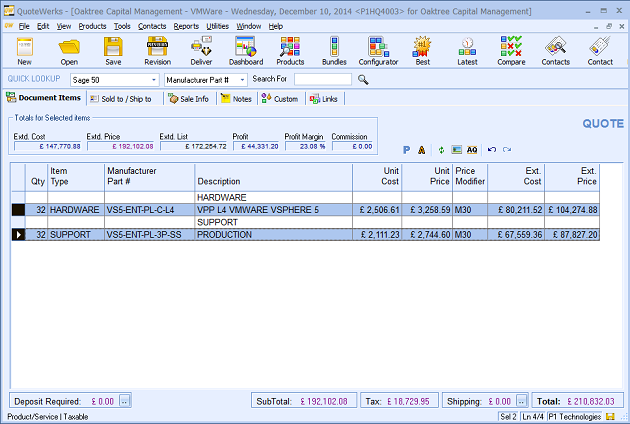Expand the Manufacturer Part # dropdown
The width and height of the screenshot is (630, 424).
[x=242, y=80]
